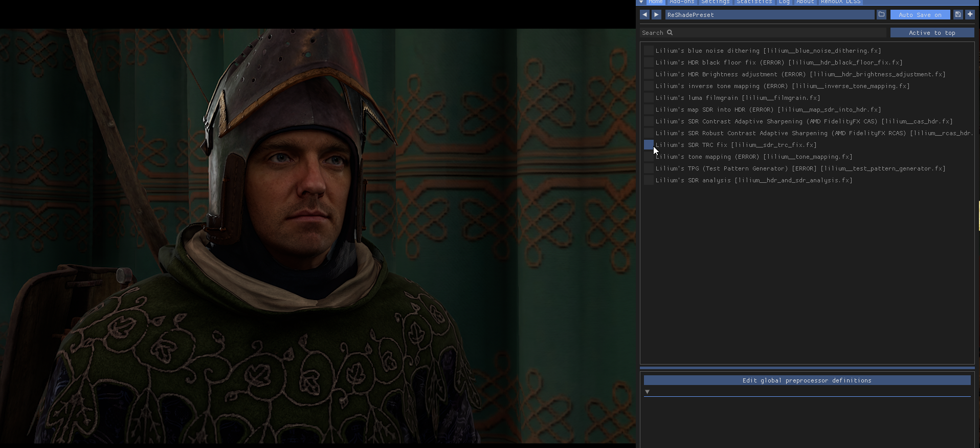Open the Settings tab
This screenshot has height=448, width=980.
715,2
